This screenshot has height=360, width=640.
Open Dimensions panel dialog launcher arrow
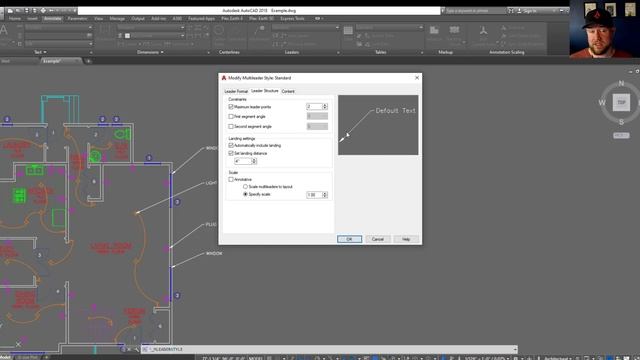(209, 53)
